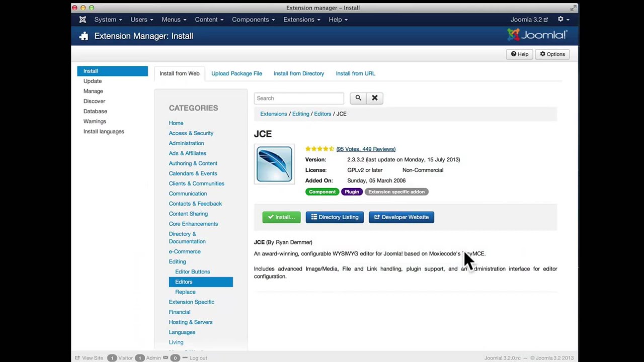This screenshot has width=644, height=362.
Task: Open the Menus dropdown menu
Action: (174, 20)
